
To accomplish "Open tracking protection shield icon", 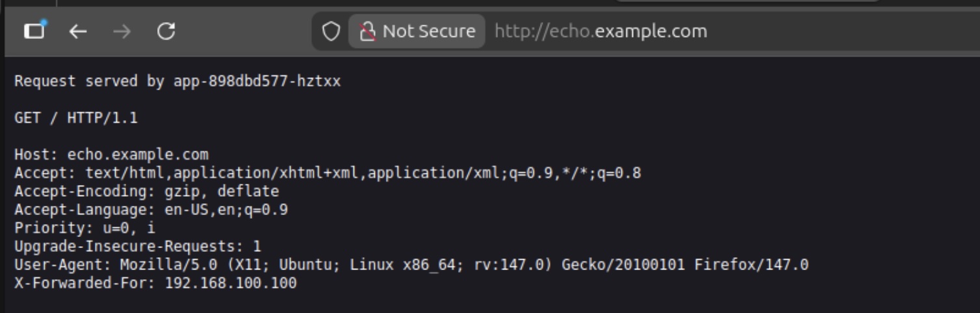I will tap(331, 31).
